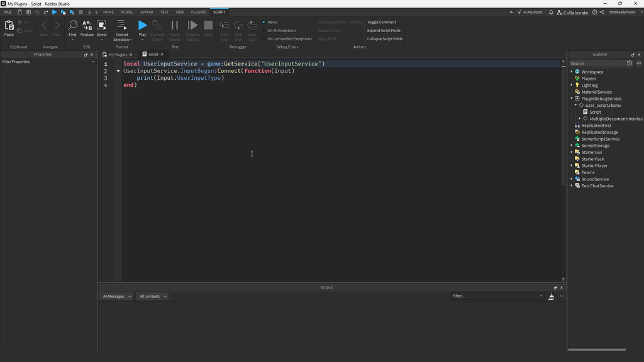Select the Never debug errors option
The width and height of the screenshot is (644, 362).
click(272, 22)
